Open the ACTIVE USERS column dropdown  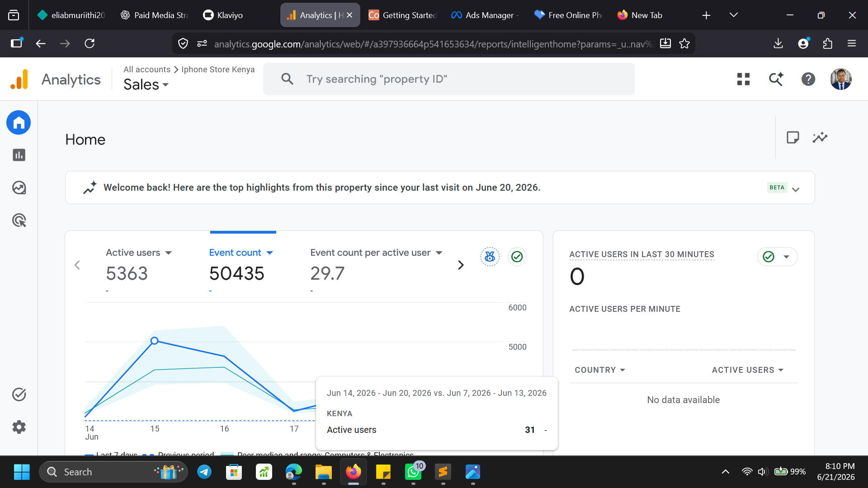point(747,370)
